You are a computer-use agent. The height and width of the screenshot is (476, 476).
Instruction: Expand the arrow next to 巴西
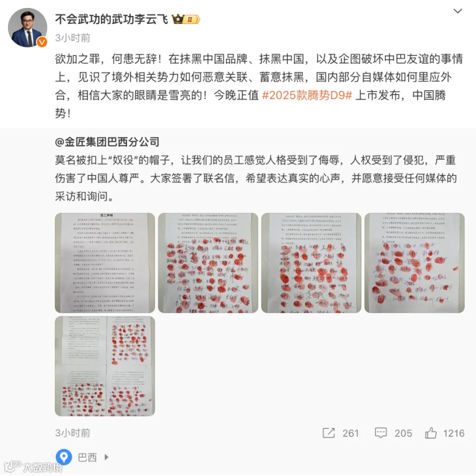(x=106, y=457)
